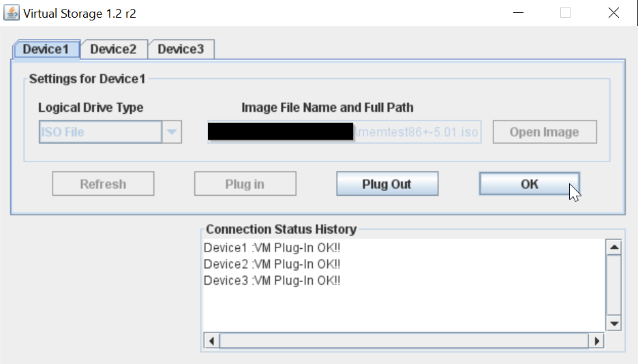Click the Plug in button

tap(245, 184)
